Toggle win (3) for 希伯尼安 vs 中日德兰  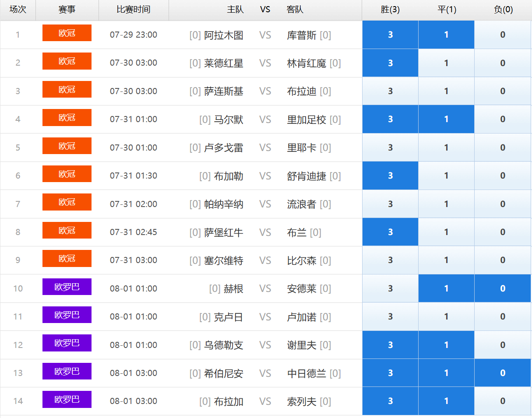click(x=390, y=373)
